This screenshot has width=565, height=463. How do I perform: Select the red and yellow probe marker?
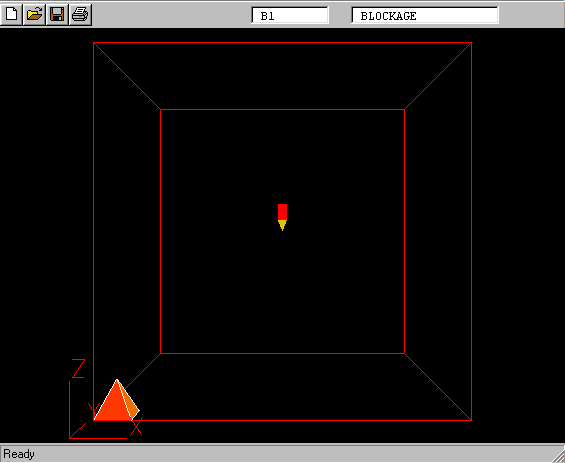pyautogui.click(x=282, y=217)
